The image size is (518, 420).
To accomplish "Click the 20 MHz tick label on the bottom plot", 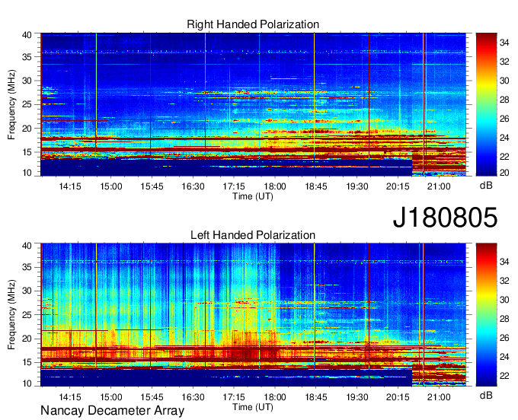I will point(27,339).
